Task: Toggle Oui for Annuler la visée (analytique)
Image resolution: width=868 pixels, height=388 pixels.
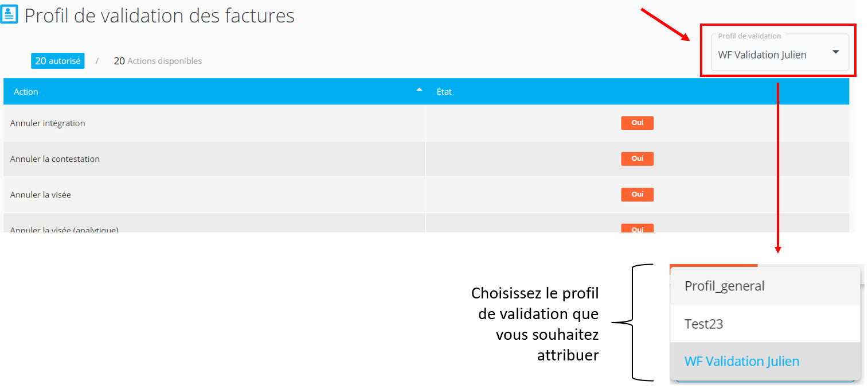Action: tap(638, 228)
